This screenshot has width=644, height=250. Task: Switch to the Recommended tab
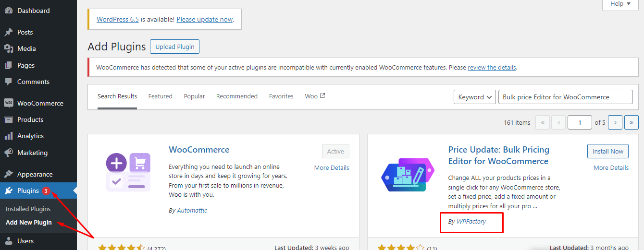(237, 96)
